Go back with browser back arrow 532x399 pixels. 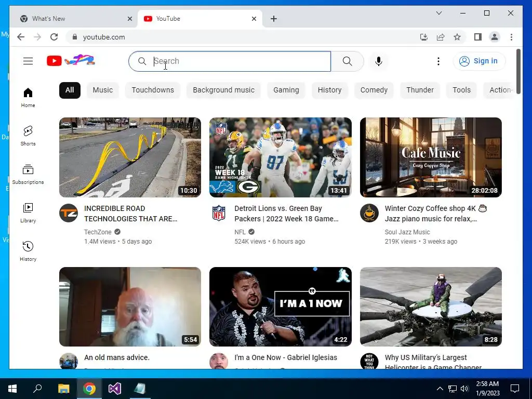pyautogui.click(x=21, y=37)
